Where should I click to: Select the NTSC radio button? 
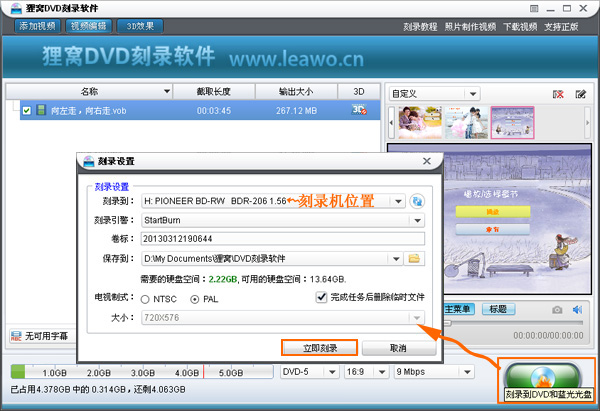click(145, 299)
